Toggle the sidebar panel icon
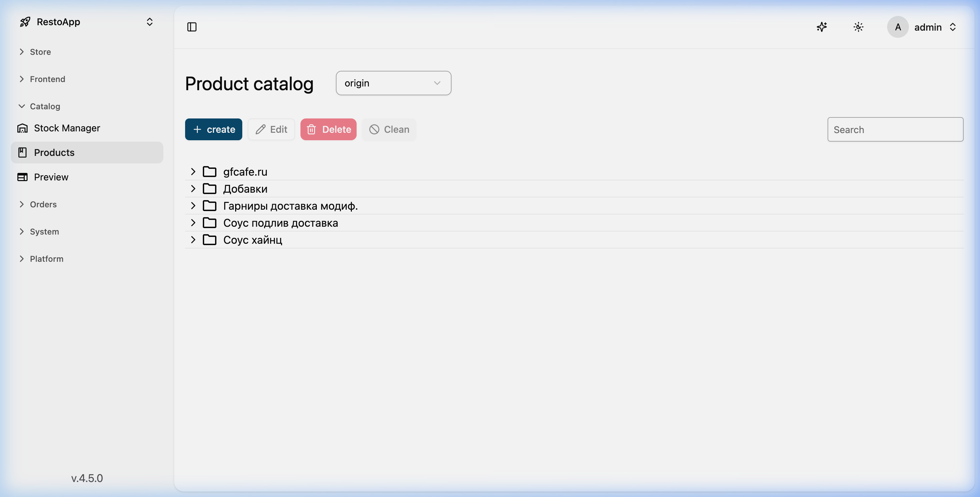 192,27
